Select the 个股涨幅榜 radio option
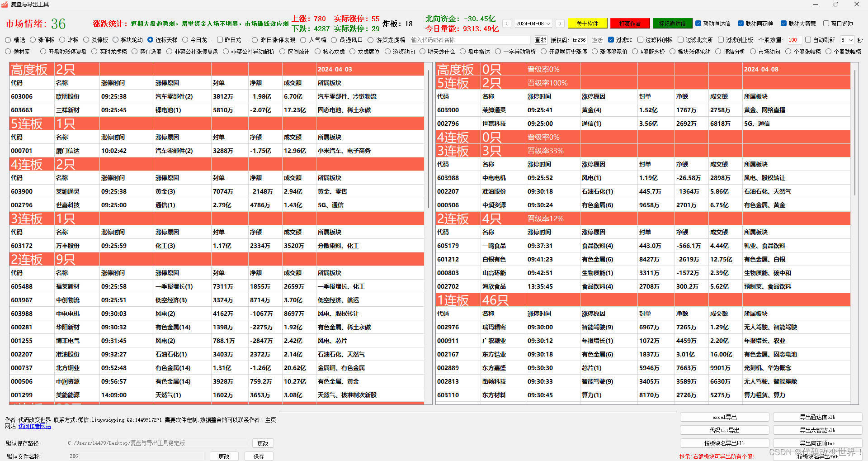This screenshot has width=868, height=461. [803, 52]
